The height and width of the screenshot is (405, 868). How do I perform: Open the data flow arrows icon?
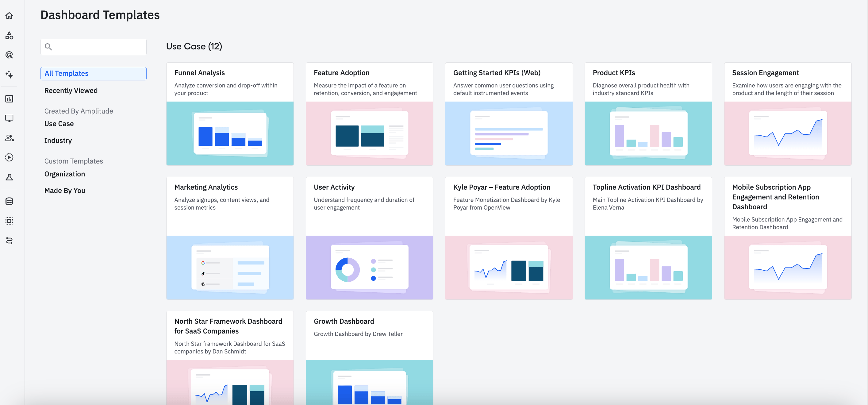coord(9,241)
